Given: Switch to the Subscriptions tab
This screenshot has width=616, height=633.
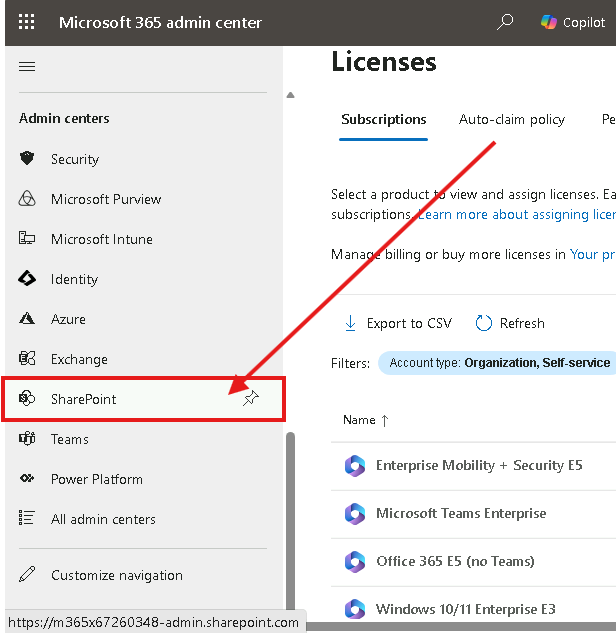Looking at the screenshot, I should (x=383, y=119).
